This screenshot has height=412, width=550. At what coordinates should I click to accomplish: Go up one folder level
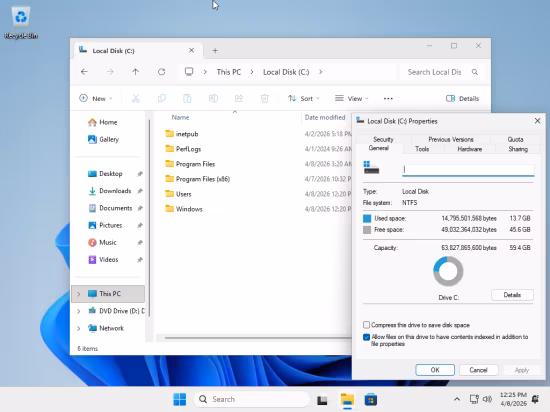point(135,72)
